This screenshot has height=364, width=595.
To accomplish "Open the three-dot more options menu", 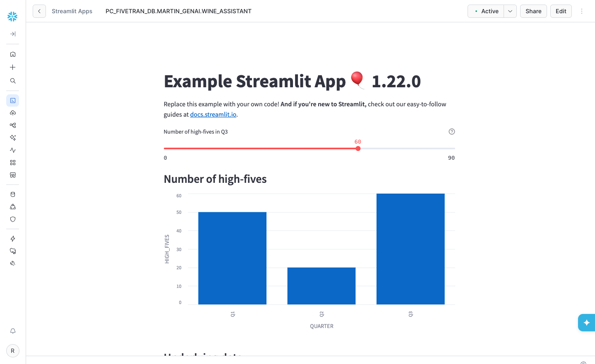I will click(x=582, y=11).
